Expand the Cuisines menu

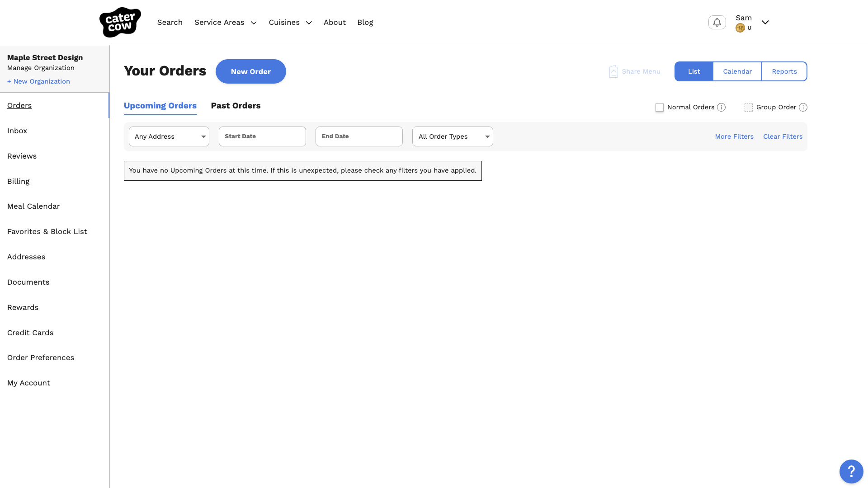pyautogui.click(x=290, y=23)
